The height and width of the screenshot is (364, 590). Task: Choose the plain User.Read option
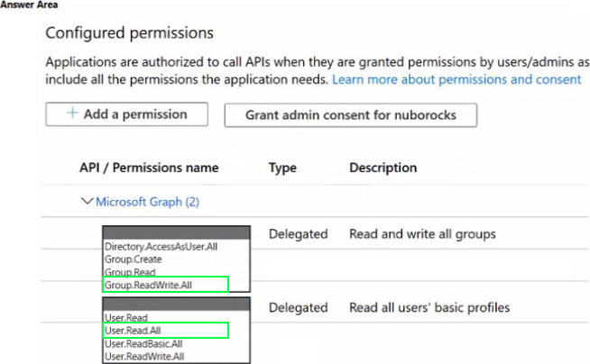coord(124,319)
